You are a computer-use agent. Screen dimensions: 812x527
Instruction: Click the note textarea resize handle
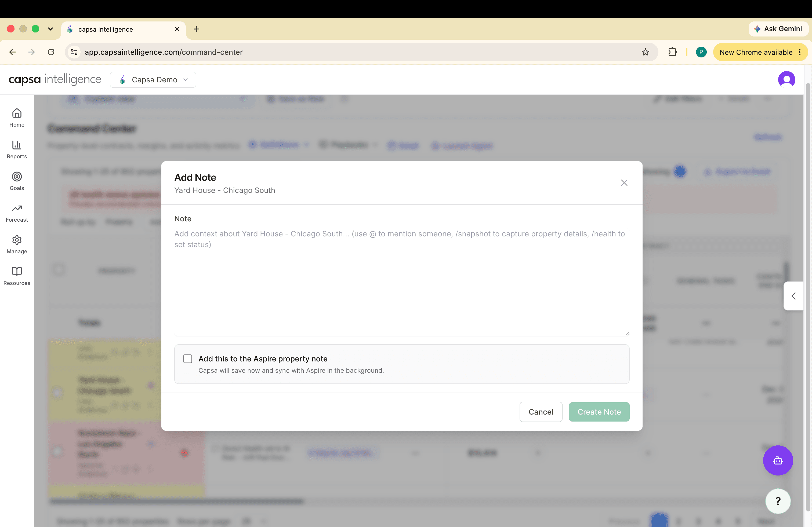(x=627, y=333)
